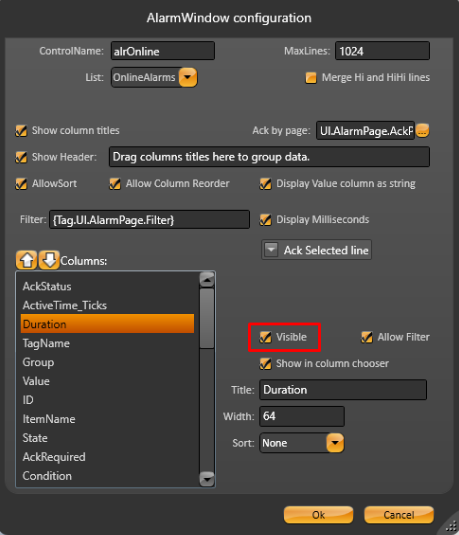Open the Sort dropdown set to None
The width and height of the screenshot is (459, 535).
335,443
